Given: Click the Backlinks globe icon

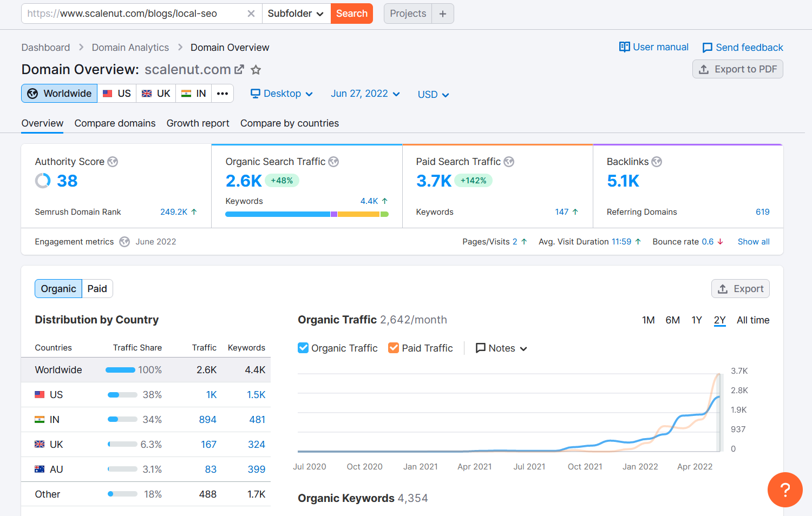Looking at the screenshot, I should coord(657,162).
